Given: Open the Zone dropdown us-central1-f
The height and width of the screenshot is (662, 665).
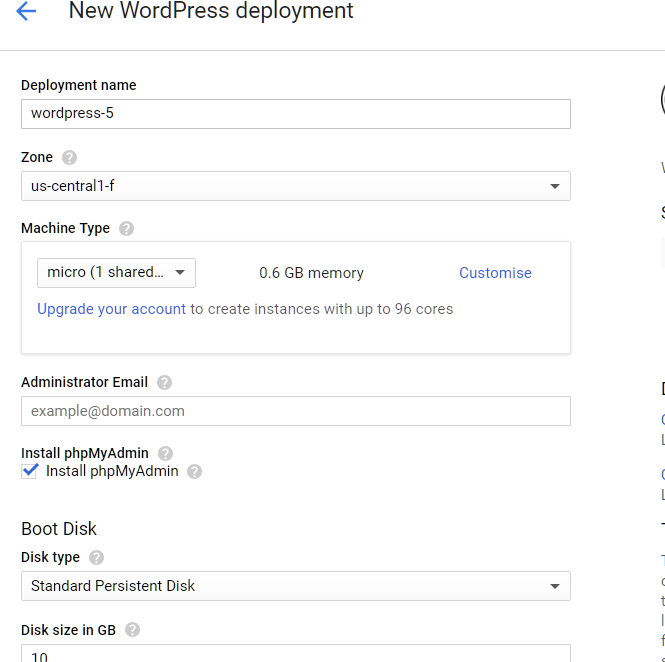Looking at the screenshot, I should coord(295,186).
